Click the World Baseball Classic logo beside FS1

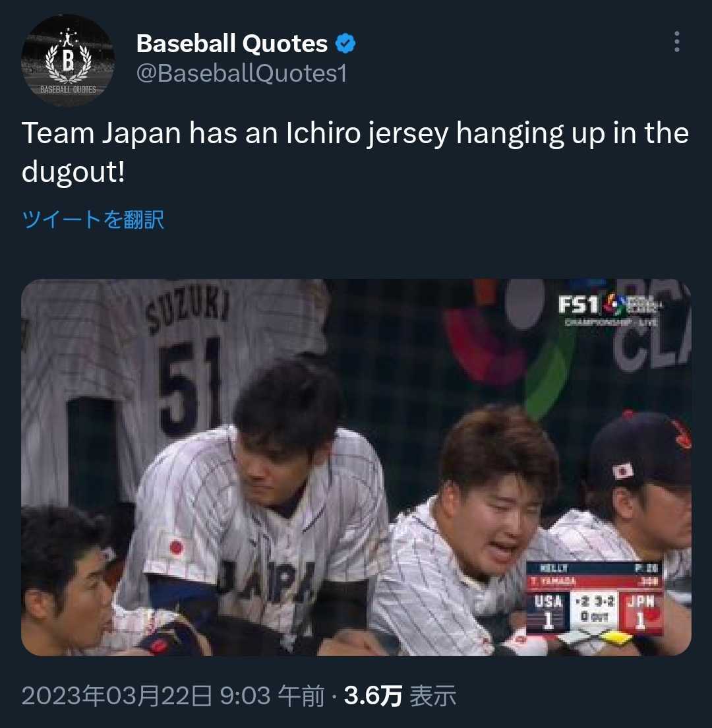[633, 305]
